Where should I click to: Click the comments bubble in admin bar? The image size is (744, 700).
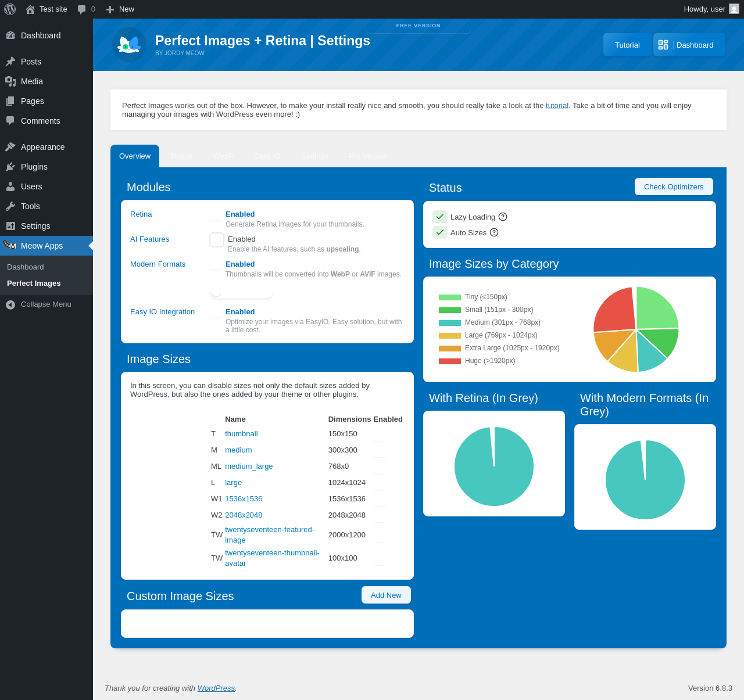(82, 9)
